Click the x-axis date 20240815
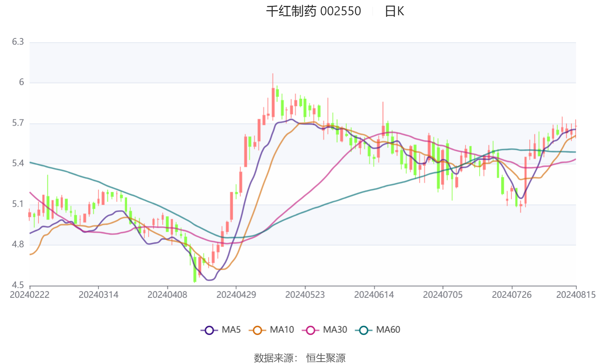The height and width of the screenshot is (364, 600). point(576,295)
